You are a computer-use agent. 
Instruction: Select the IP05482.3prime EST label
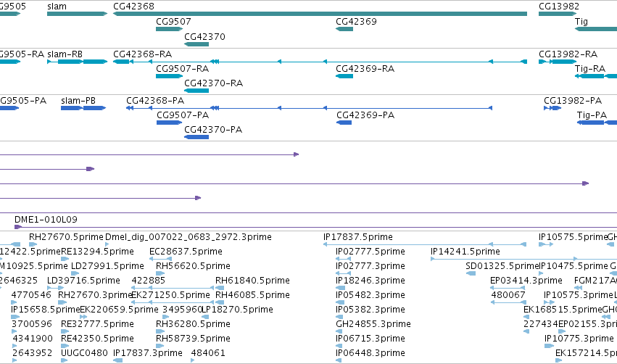click(370, 295)
